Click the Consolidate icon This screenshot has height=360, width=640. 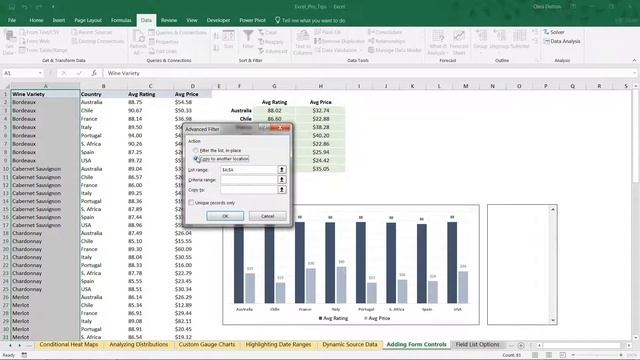pos(371,32)
